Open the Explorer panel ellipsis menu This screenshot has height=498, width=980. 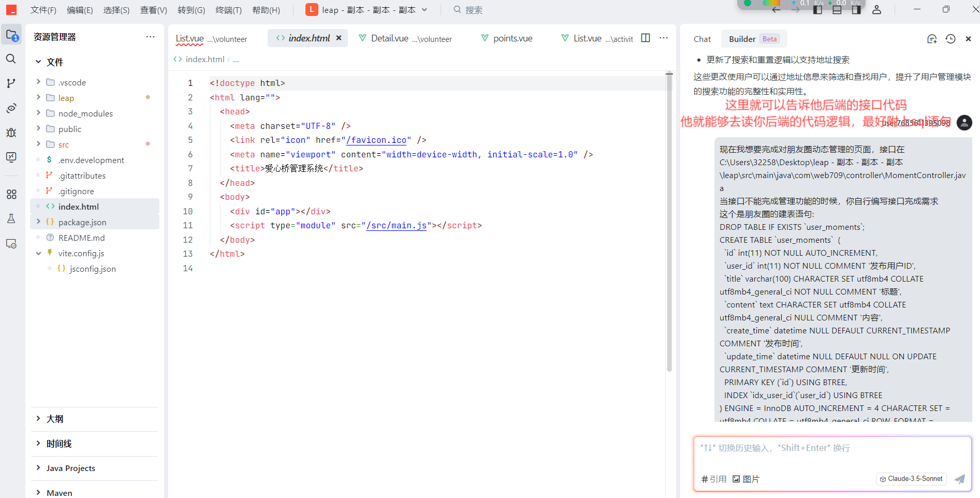(x=150, y=37)
